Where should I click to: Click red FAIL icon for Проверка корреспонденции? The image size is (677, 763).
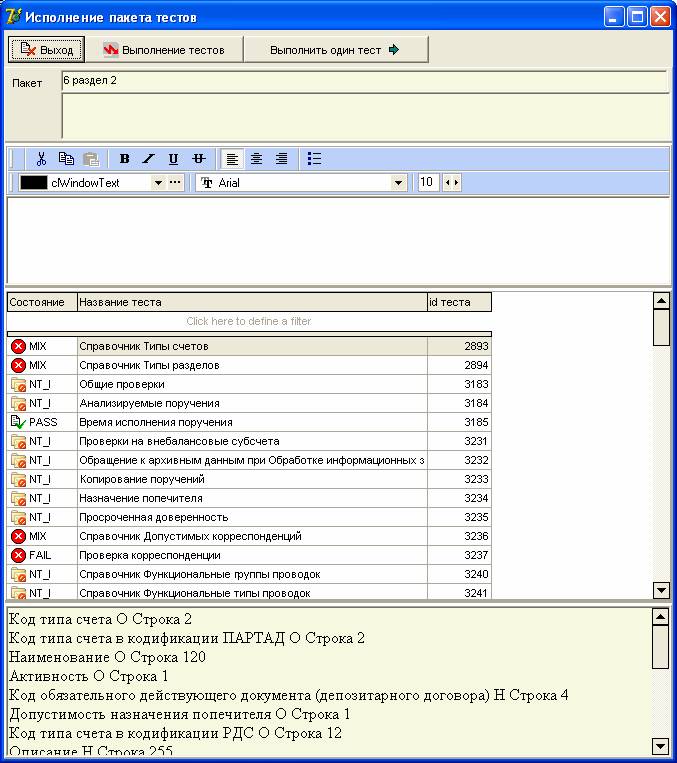point(18,555)
